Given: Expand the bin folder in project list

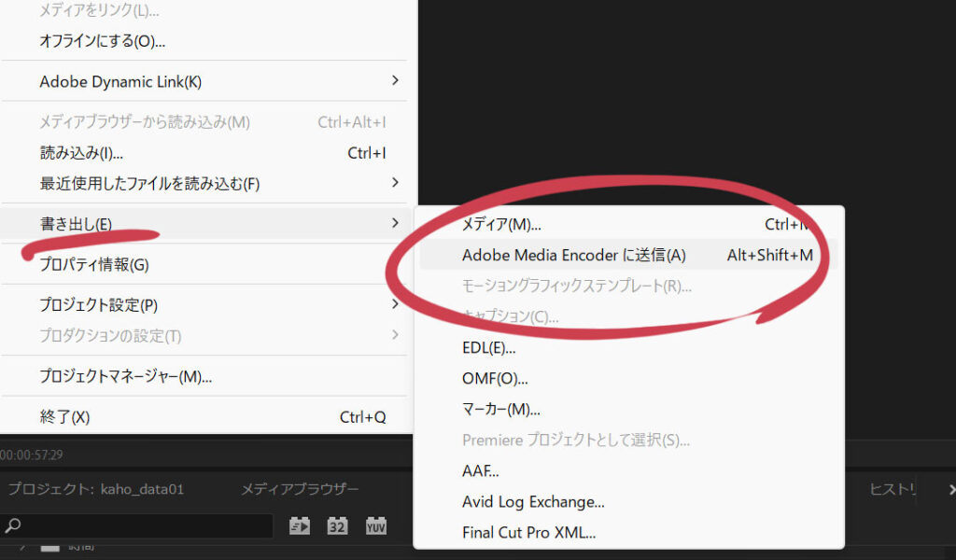Looking at the screenshot, I should pyautogui.click(x=21, y=547).
